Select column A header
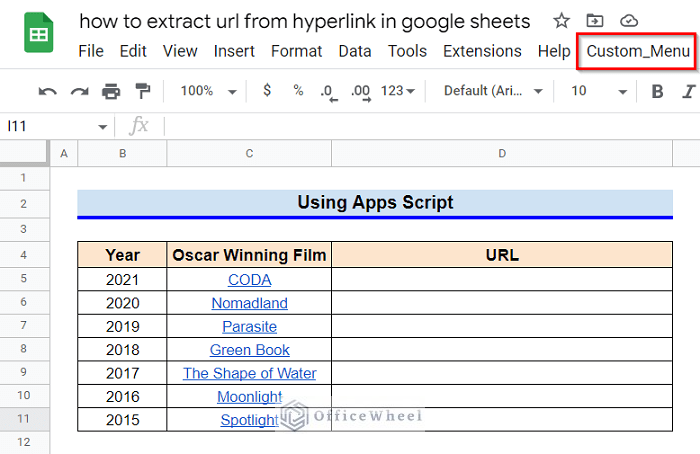This screenshot has height=454, width=700. tap(64, 154)
